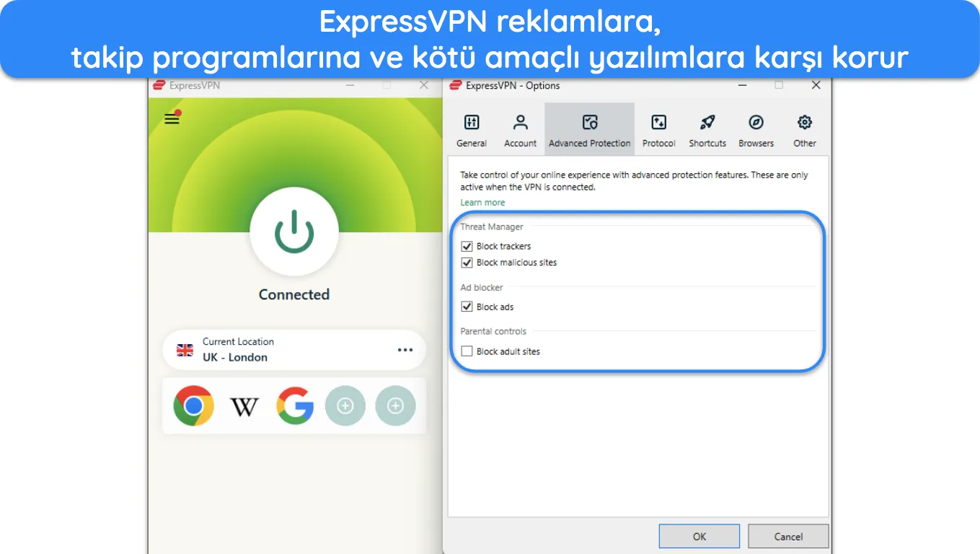Switch to the Browsers tab
Image resolution: width=980 pixels, height=554 pixels.
click(x=756, y=131)
